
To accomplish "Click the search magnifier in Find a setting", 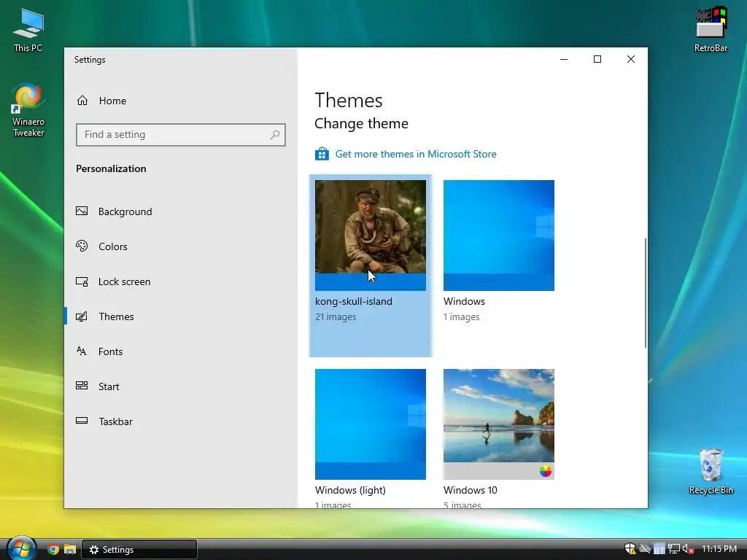I will (x=275, y=135).
